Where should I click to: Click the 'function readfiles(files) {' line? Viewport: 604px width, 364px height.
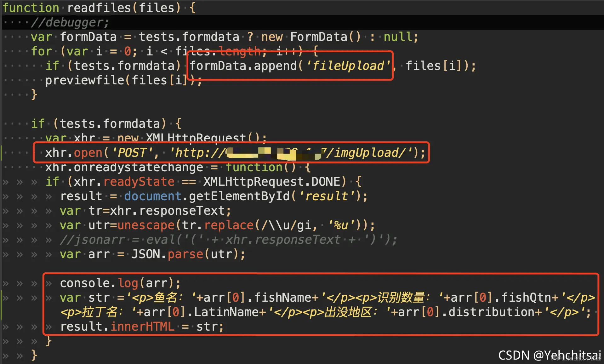[99, 8]
